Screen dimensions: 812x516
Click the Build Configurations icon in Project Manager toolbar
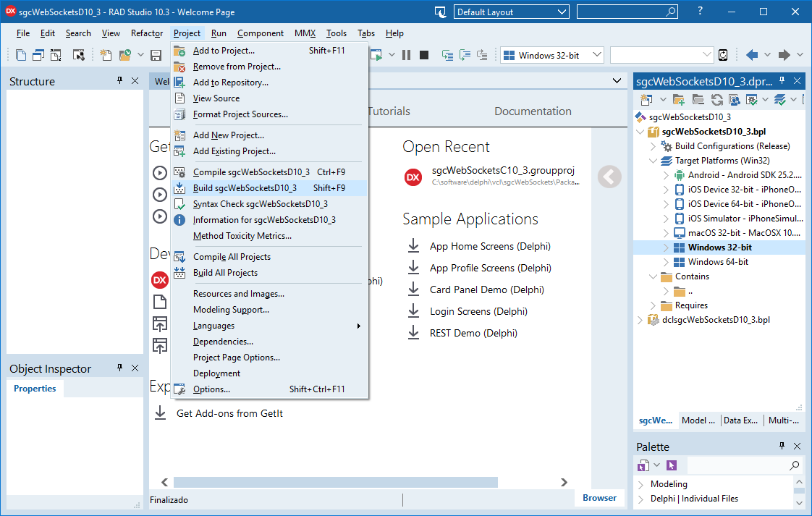pos(751,99)
